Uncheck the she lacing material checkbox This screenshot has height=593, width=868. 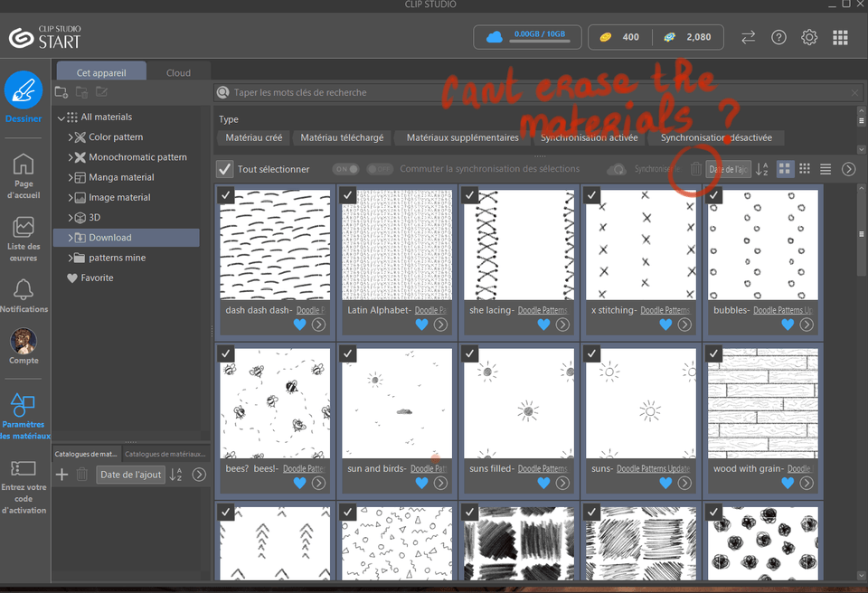tap(470, 195)
